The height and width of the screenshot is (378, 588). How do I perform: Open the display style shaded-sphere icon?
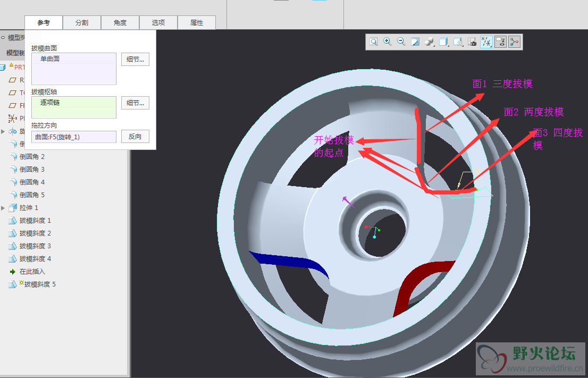tap(430, 42)
